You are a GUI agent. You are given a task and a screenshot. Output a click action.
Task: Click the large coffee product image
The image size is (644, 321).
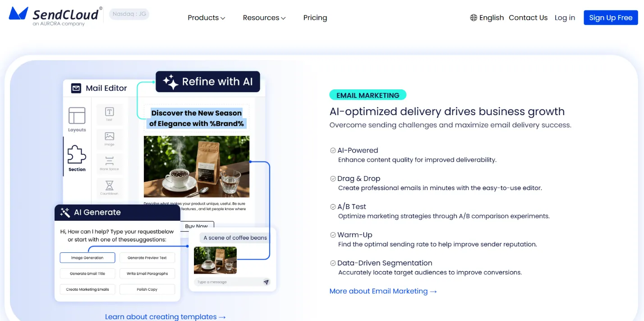(197, 167)
